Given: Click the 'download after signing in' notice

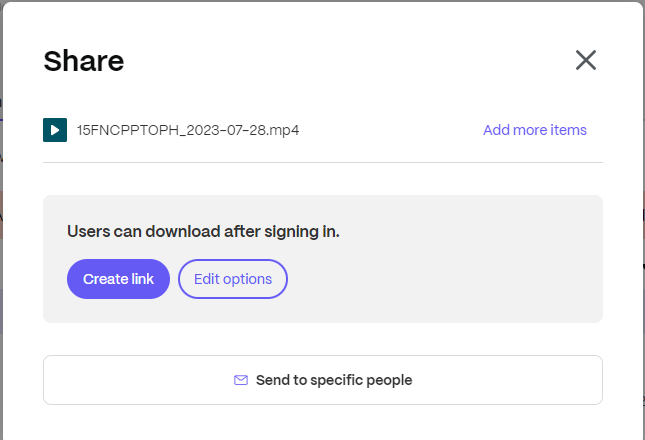Looking at the screenshot, I should [x=203, y=232].
